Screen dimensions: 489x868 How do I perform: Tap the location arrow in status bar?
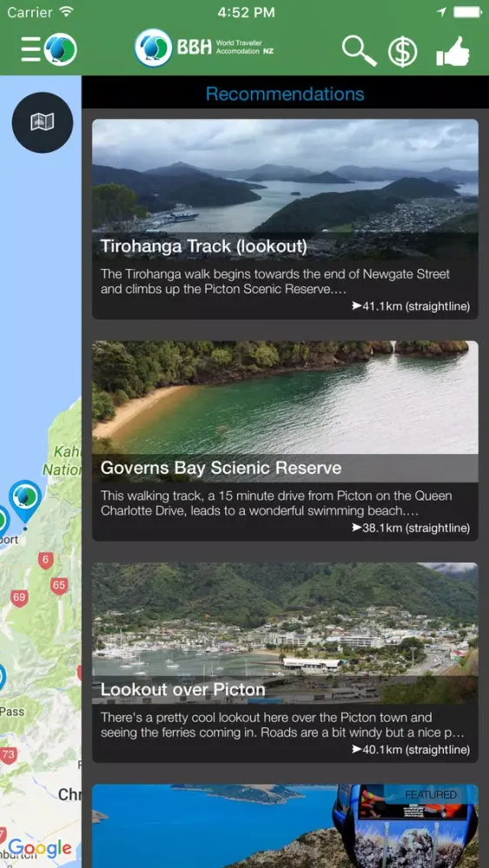[x=442, y=12]
